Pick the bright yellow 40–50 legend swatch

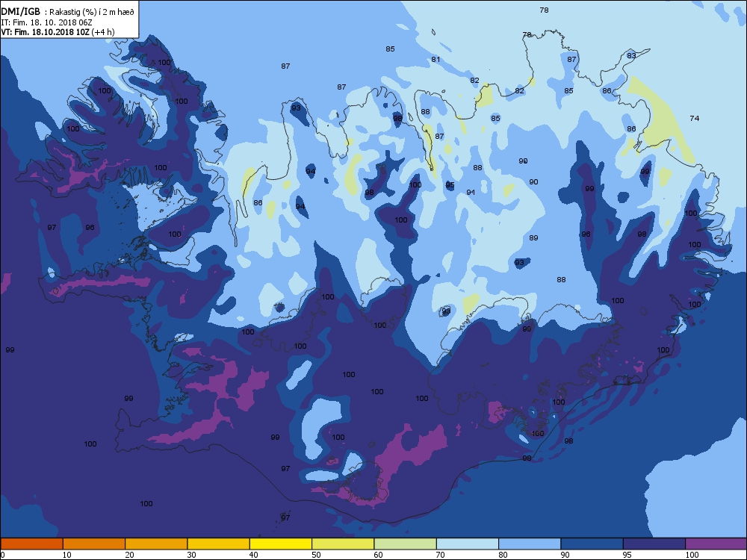281,544
